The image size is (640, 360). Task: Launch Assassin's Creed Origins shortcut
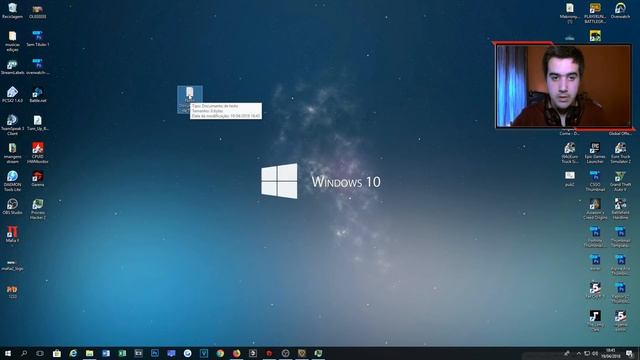[x=595, y=209]
